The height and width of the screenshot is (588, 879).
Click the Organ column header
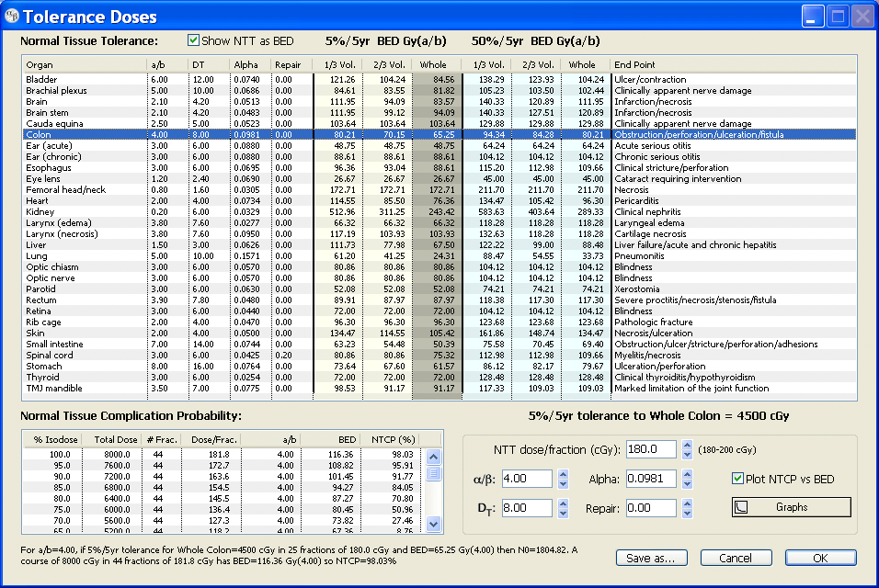(x=85, y=64)
